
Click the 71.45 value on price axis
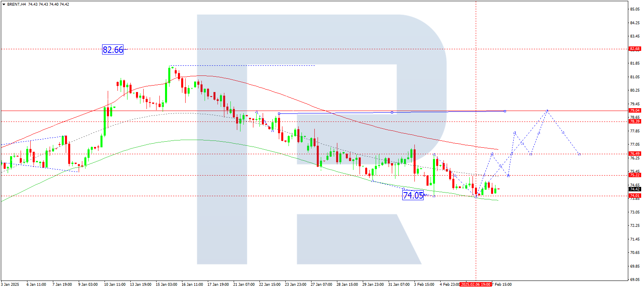(635, 239)
